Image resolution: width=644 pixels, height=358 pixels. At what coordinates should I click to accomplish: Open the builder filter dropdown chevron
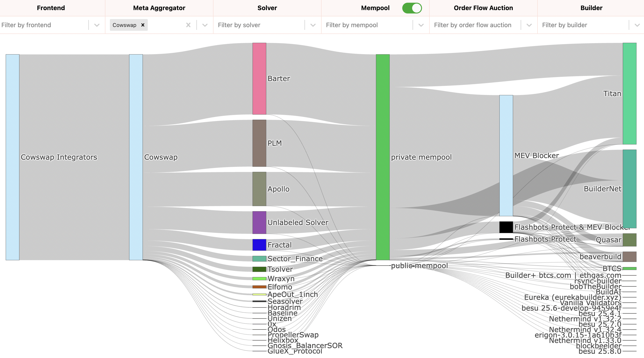click(x=637, y=25)
